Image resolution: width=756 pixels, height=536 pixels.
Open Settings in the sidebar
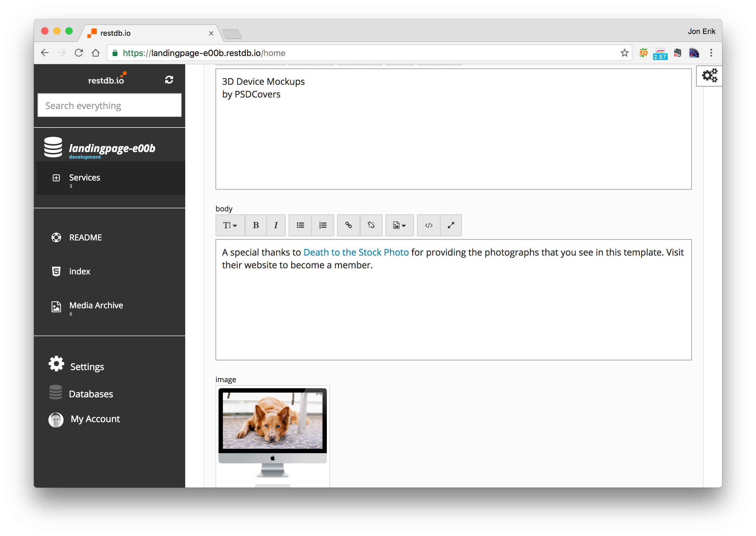click(87, 366)
